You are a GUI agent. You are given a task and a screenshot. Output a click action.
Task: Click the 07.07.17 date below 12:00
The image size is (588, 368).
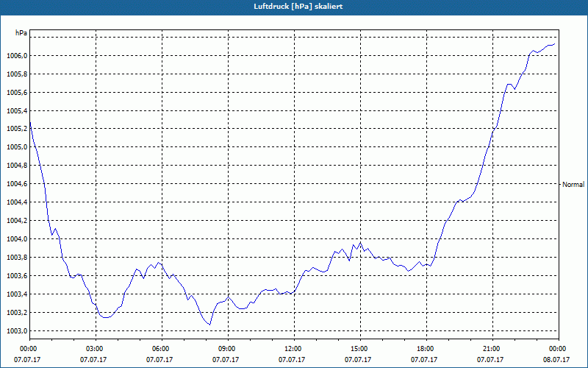[x=292, y=360]
